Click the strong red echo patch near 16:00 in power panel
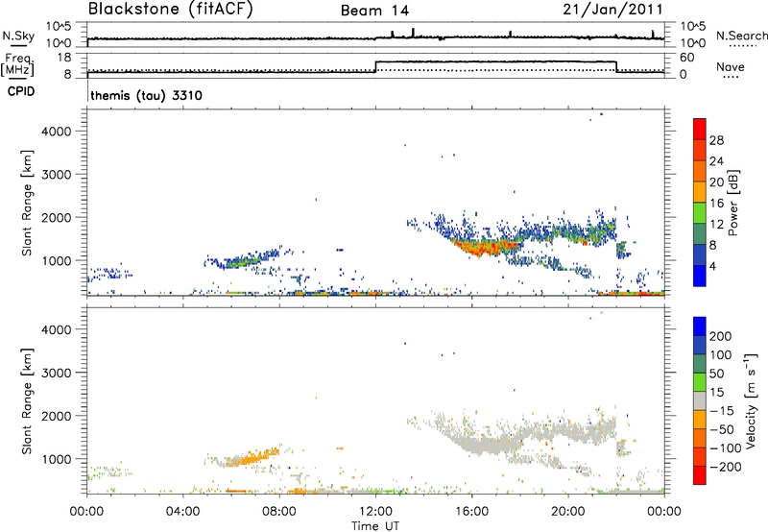 pyautogui.click(x=485, y=247)
